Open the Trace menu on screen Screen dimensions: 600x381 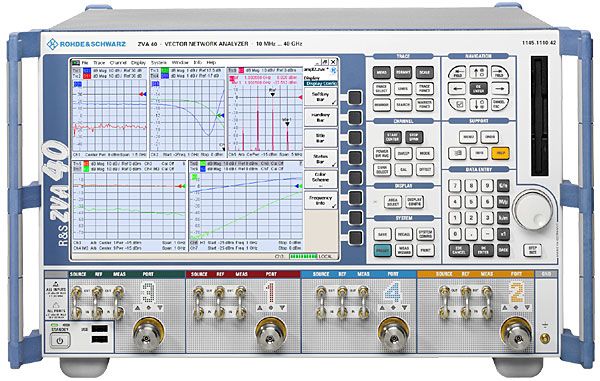99,62
